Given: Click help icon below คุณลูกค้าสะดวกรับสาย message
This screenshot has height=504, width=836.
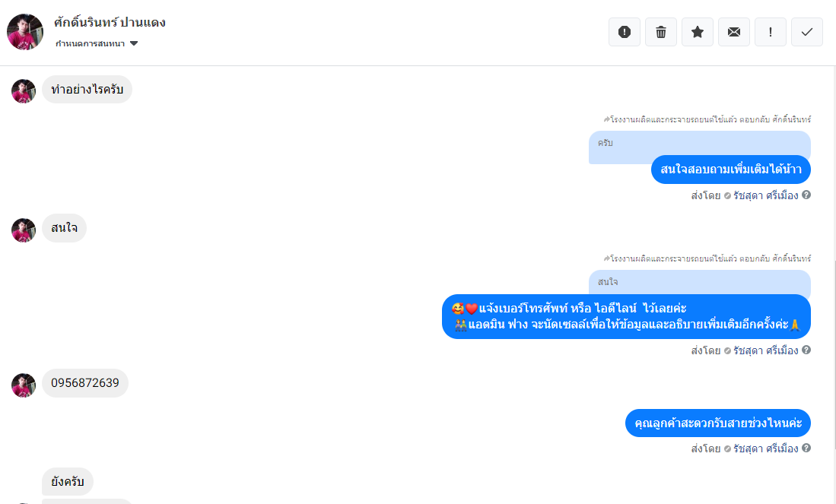Looking at the screenshot, I should click(806, 448).
